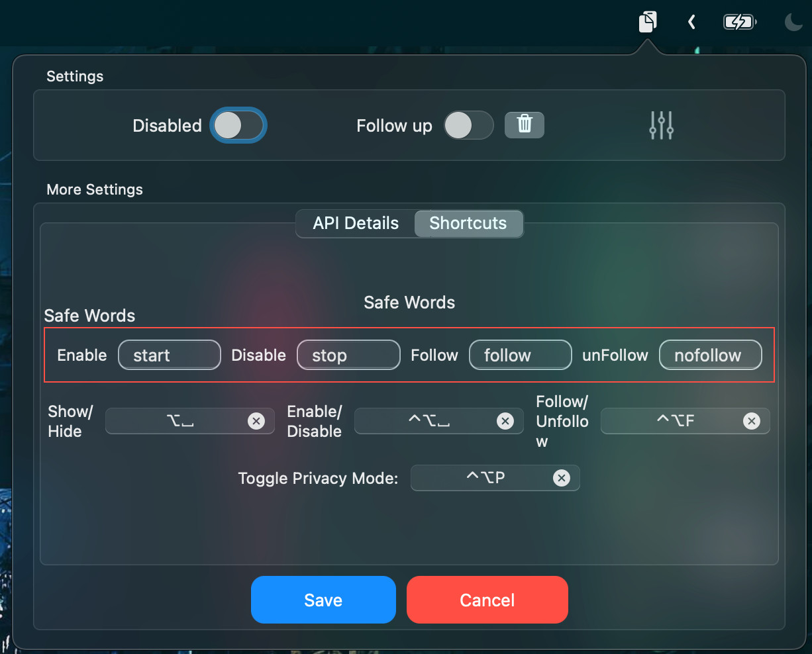Toggle the Disabled switch

click(x=238, y=125)
